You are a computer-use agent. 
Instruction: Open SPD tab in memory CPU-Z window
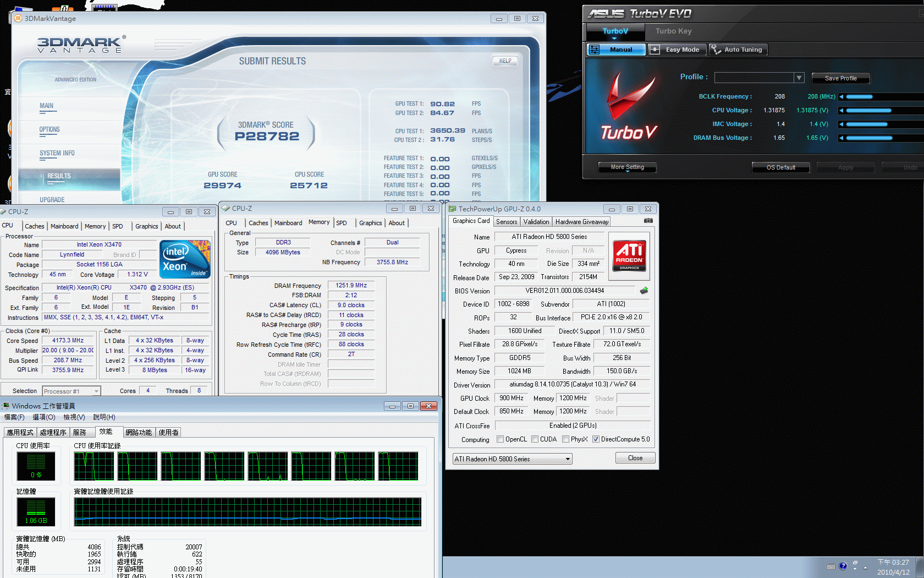click(x=342, y=223)
